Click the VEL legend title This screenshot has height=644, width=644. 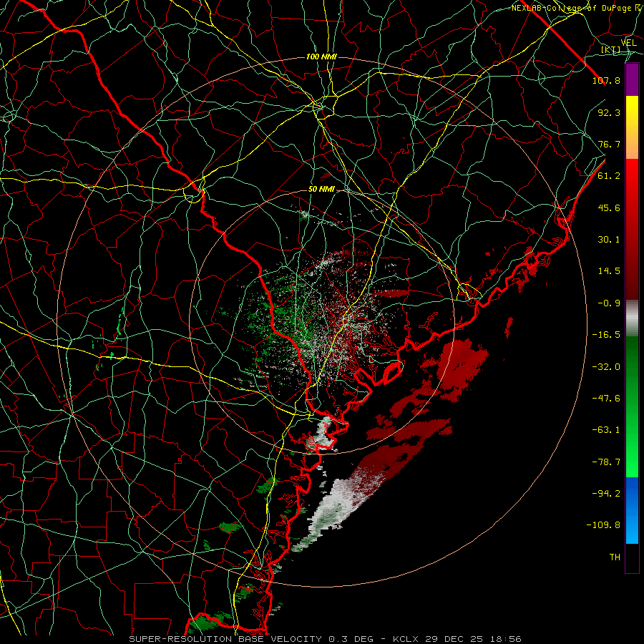[628, 43]
